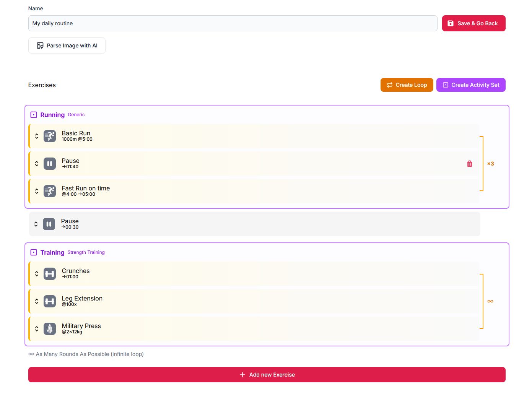The height and width of the screenshot is (398, 532).
Task: Click the @100x detail text
Action: [x=69, y=304]
